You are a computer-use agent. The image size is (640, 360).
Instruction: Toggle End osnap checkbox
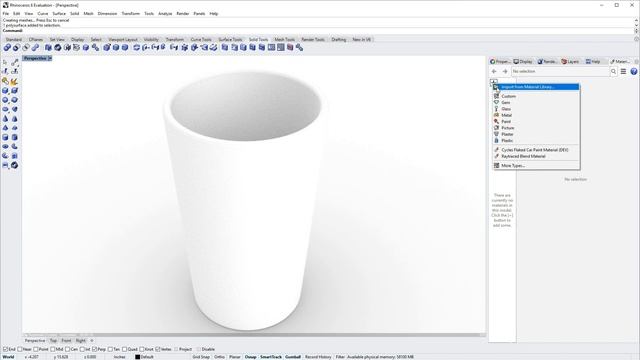click(x=6, y=349)
